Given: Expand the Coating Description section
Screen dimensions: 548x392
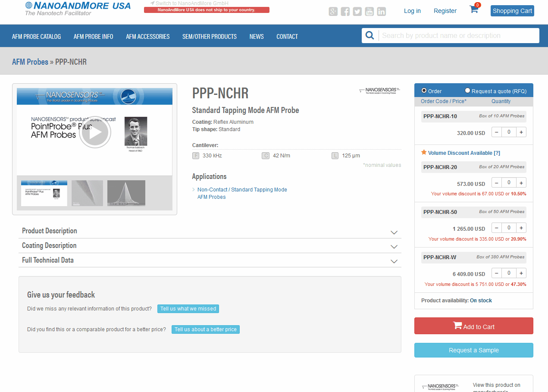Looking at the screenshot, I should (x=210, y=246).
